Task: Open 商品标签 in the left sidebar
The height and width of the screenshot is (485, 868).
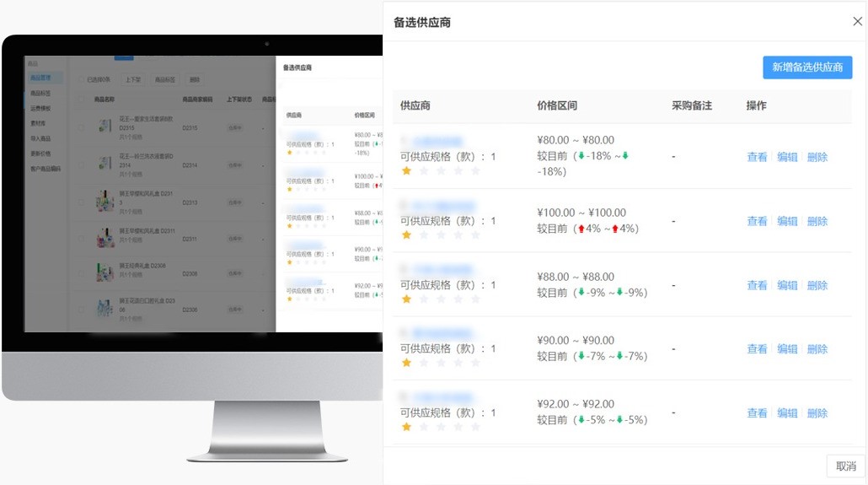Action: pyautogui.click(x=40, y=93)
